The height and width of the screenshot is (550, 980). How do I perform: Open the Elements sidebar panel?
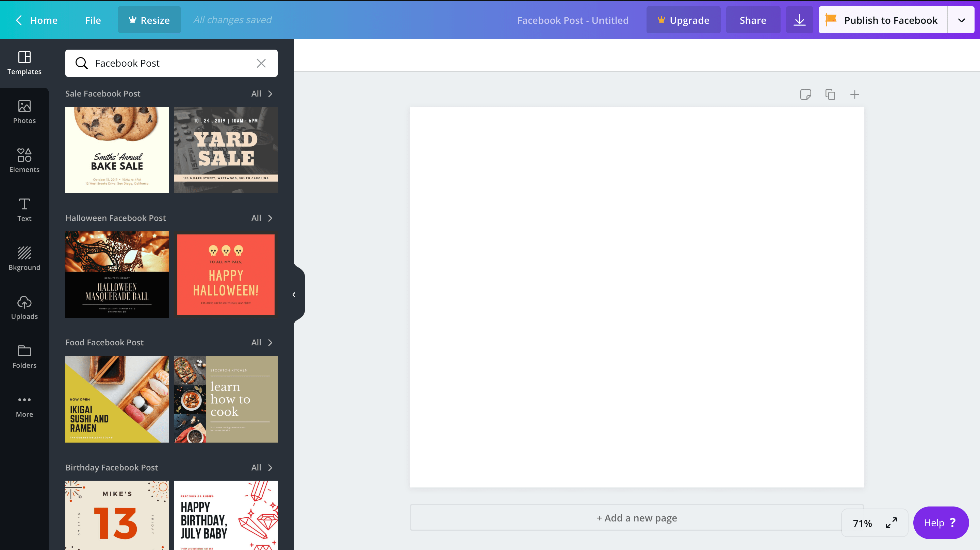pos(24,160)
